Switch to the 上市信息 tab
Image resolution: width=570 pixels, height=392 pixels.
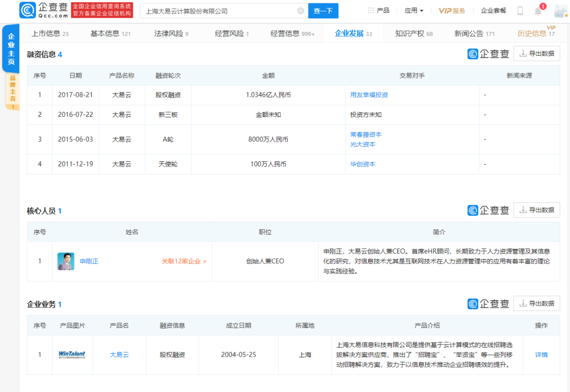click(50, 34)
